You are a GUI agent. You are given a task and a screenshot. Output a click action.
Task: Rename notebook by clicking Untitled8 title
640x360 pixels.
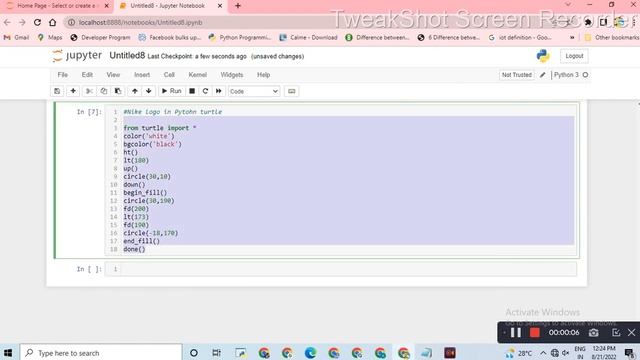pyautogui.click(x=127, y=56)
